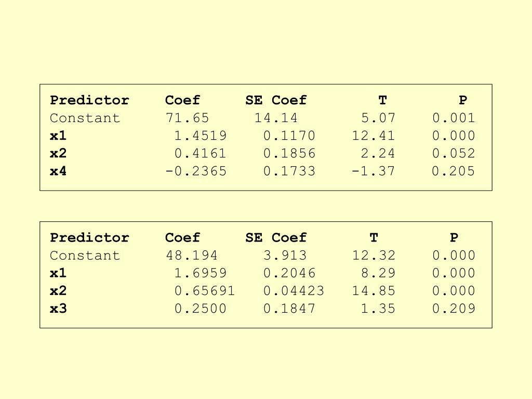Select the Constant coefficient 71.65
Screen dimensions: 532x399
pos(187,118)
